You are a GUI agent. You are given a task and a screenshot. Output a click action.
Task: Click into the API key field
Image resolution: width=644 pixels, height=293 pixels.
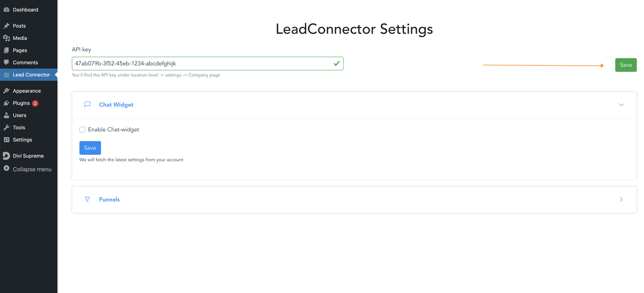coord(202,63)
